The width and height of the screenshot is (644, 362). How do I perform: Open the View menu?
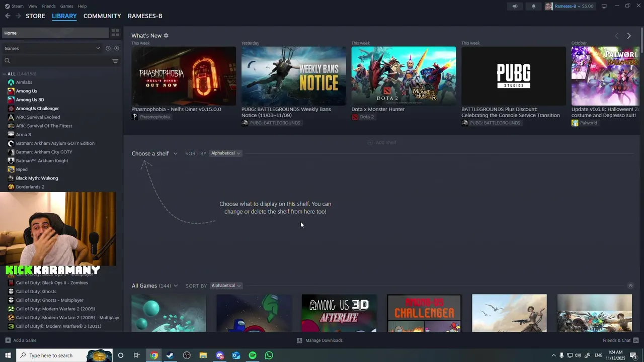33,6
